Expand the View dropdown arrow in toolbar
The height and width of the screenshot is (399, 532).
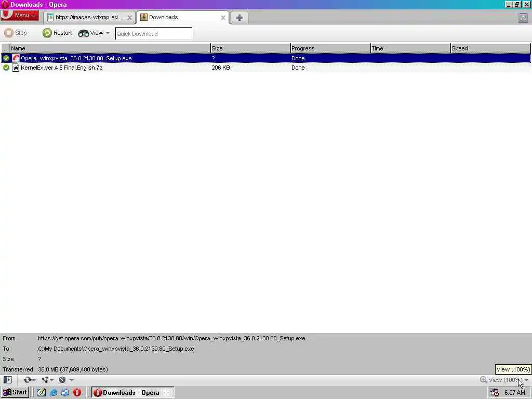pyautogui.click(x=108, y=33)
